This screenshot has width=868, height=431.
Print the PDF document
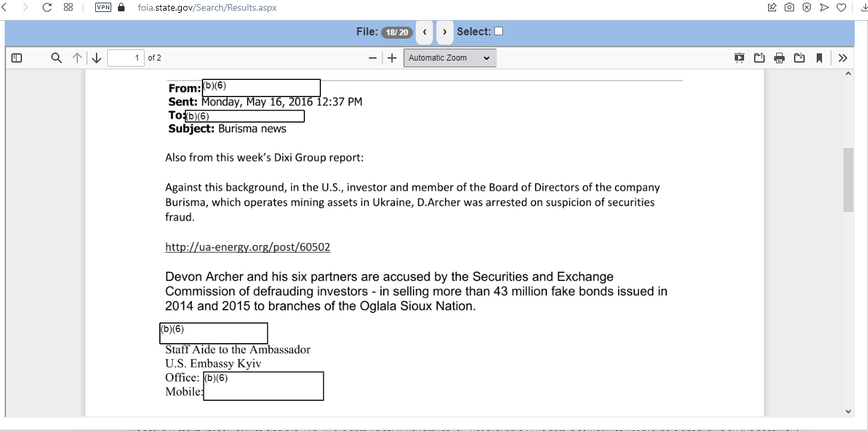point(779,58)
